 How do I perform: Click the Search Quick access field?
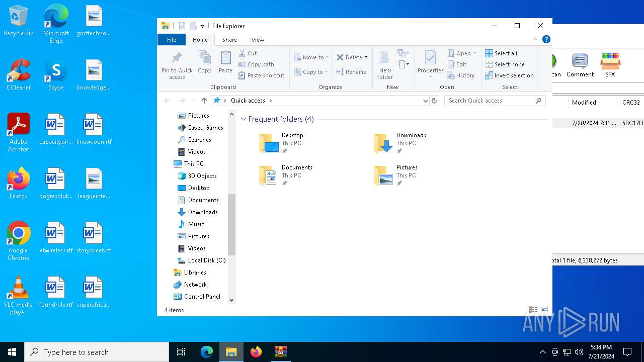pyautogui.click(x=495, y=101)
